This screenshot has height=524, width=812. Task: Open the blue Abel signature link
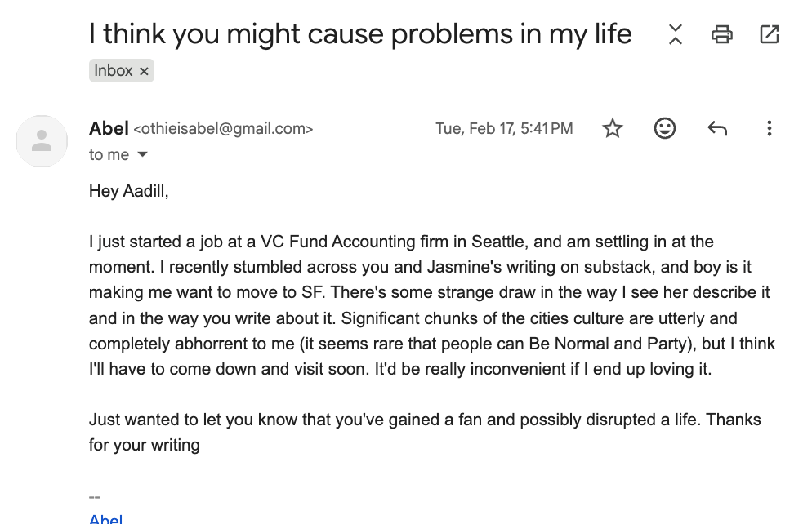[x=105, y=517]
